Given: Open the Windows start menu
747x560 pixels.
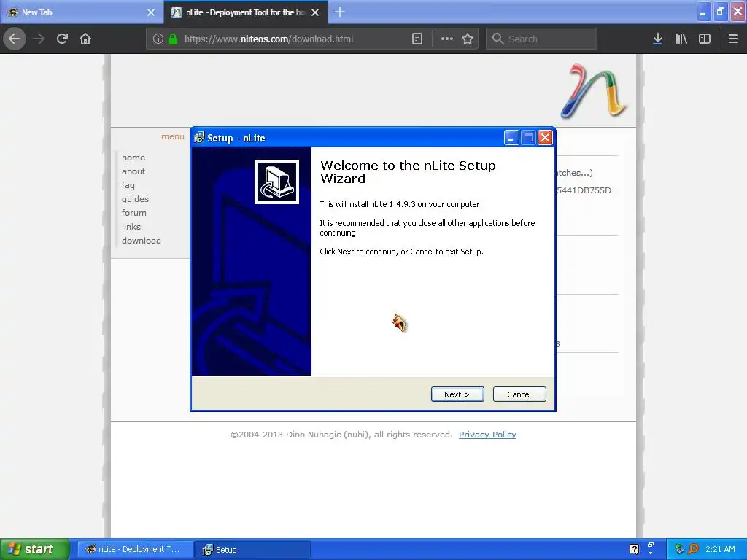Looking at the screenshot, I should [x=34, y=549].
